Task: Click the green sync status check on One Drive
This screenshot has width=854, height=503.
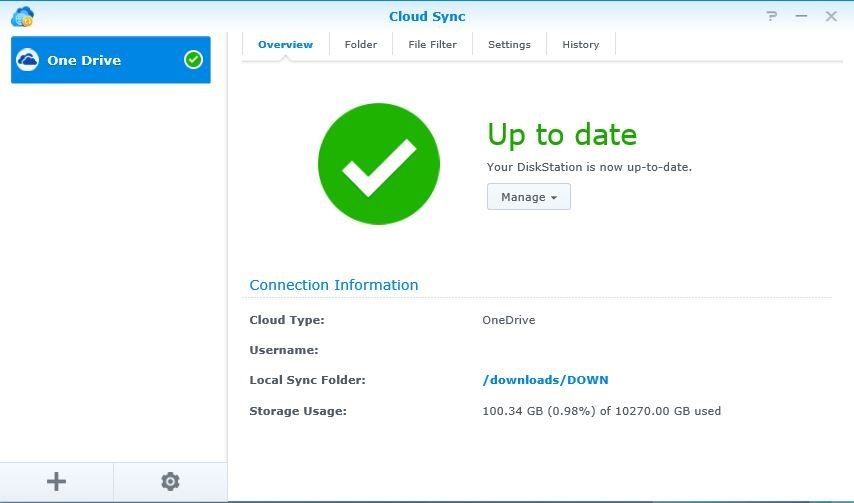Action: (193, 60)
